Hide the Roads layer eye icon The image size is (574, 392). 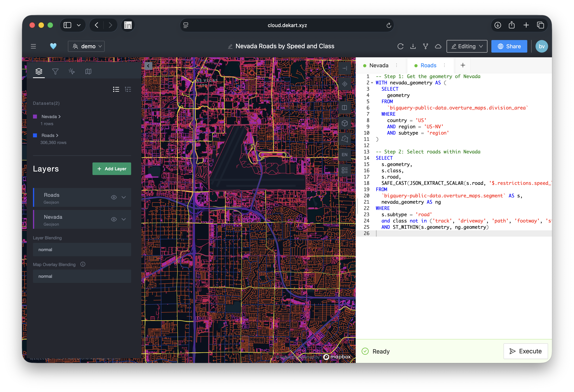coord(114,197)
